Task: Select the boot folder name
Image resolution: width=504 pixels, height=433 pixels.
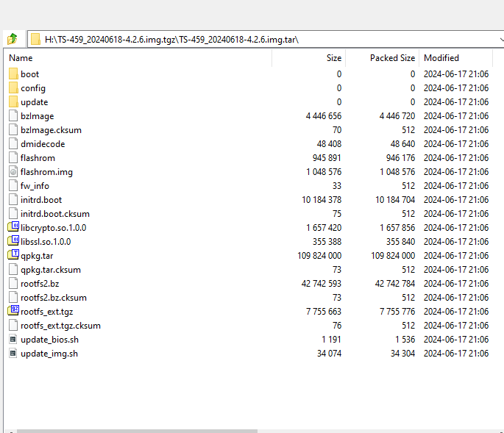Action: coord(29,74)
